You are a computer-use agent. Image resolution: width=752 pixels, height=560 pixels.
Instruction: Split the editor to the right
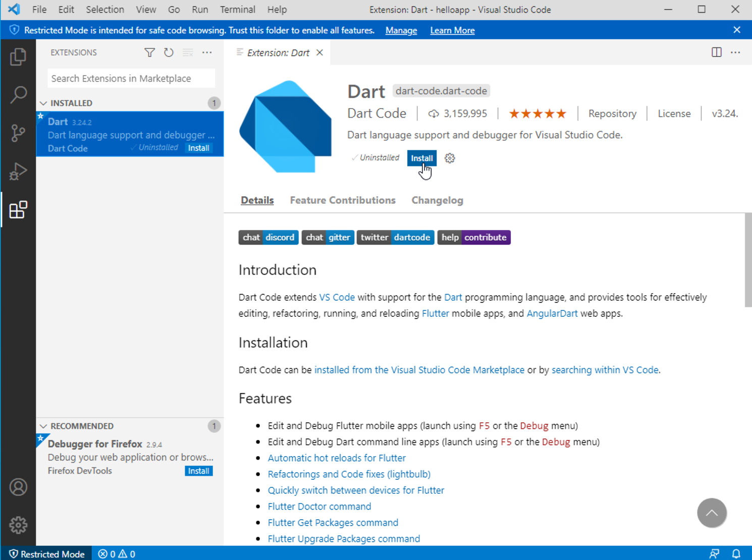(717, 52)
